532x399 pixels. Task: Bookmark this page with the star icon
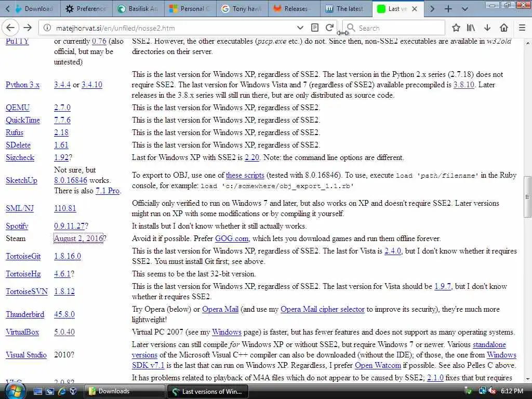[456, 28]
